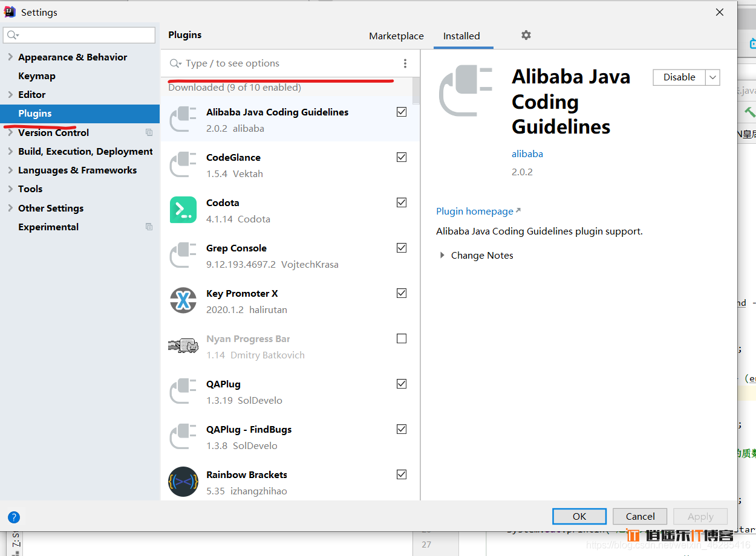
Task: Open the plugin search options kebab menu
Action: [x=405, y=63]
